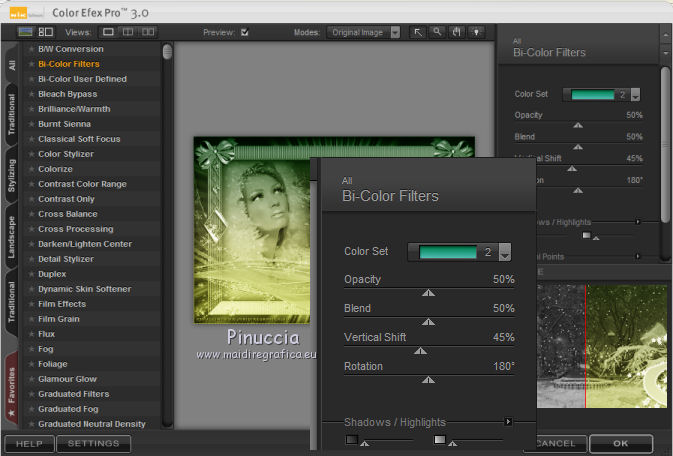Select the Classical Soft Focus filter
This screenshot has height=456, width=673.
click(79, 139)
